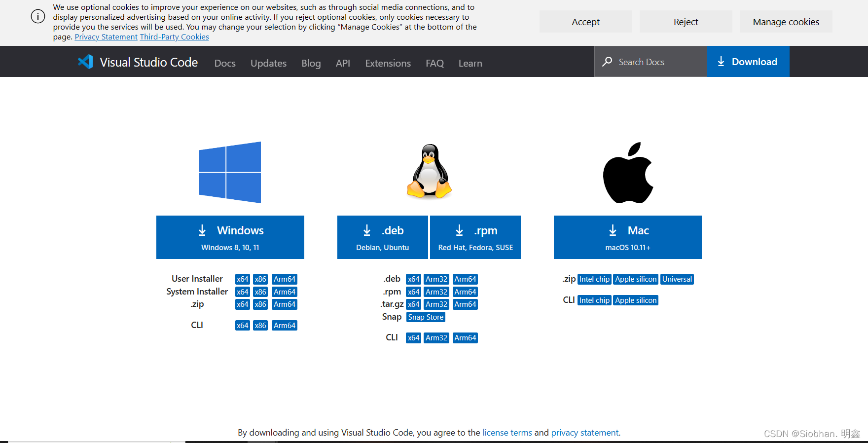Select Mac .zip Universal download

[677, 279]
